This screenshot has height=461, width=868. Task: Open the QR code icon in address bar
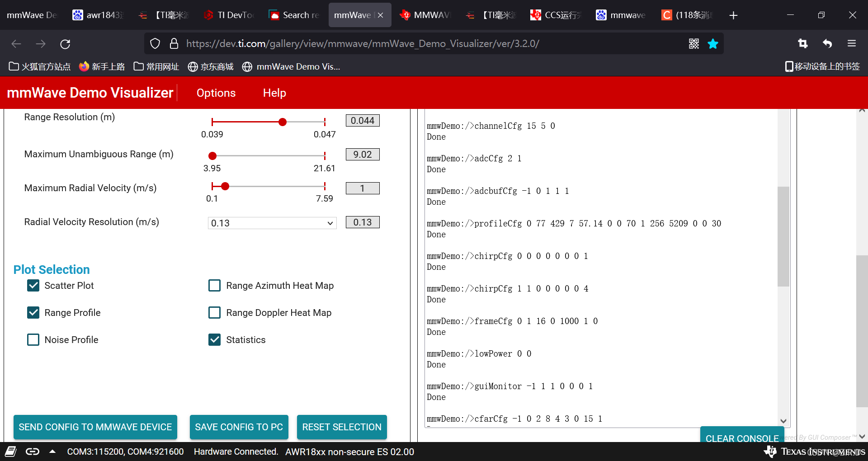point(694,43)
